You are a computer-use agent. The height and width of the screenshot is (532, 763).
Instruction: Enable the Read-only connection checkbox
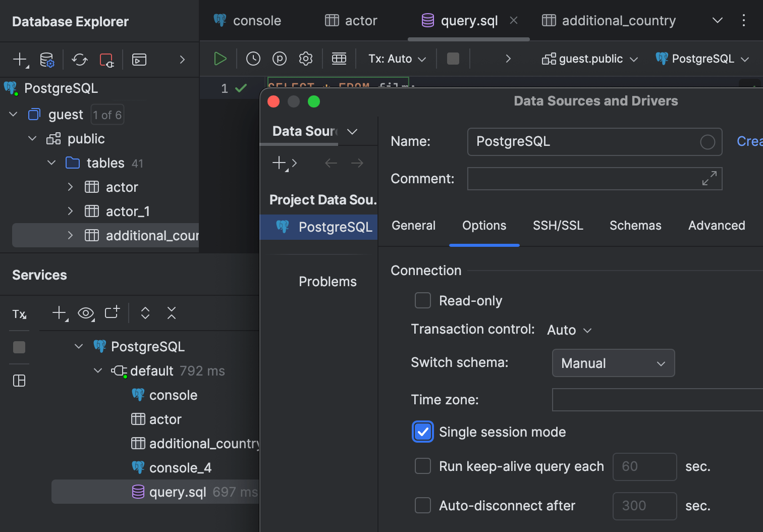pos(422,300)
